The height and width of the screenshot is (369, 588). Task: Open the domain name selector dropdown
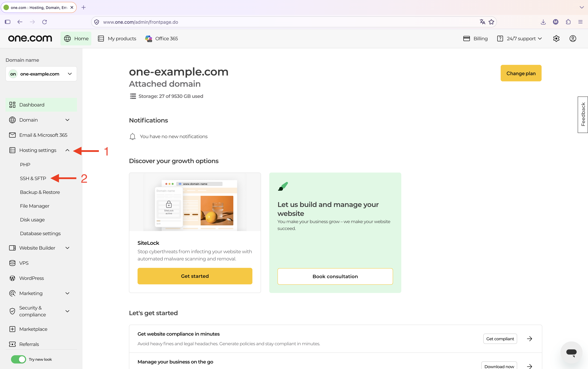[x=41, y=74]
